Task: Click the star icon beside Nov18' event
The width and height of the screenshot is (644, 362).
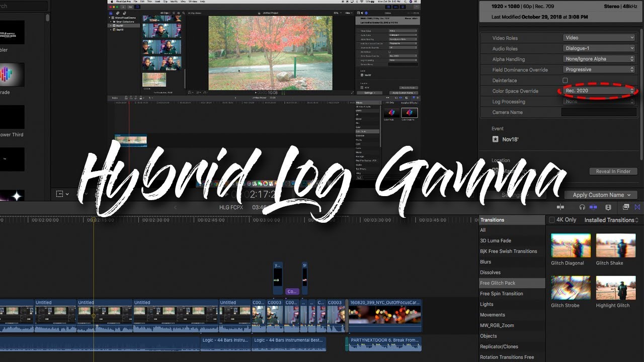Action: (x=496, y=139)
